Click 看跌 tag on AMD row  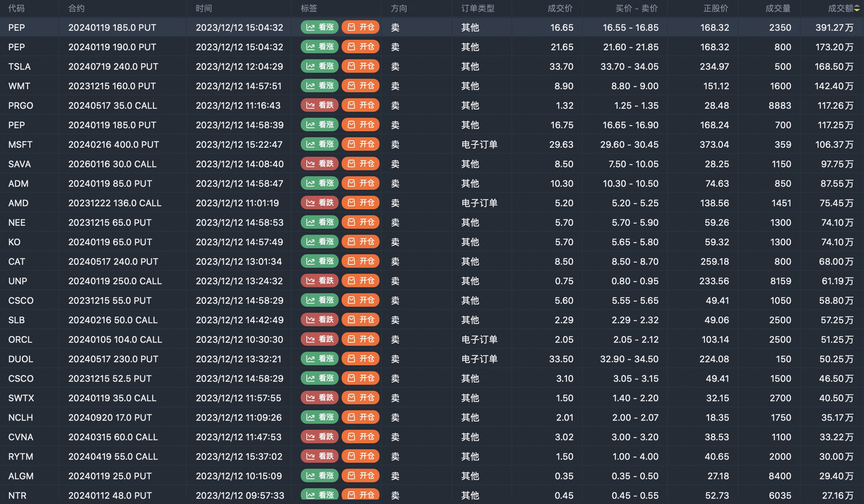(x=319, y=203)
